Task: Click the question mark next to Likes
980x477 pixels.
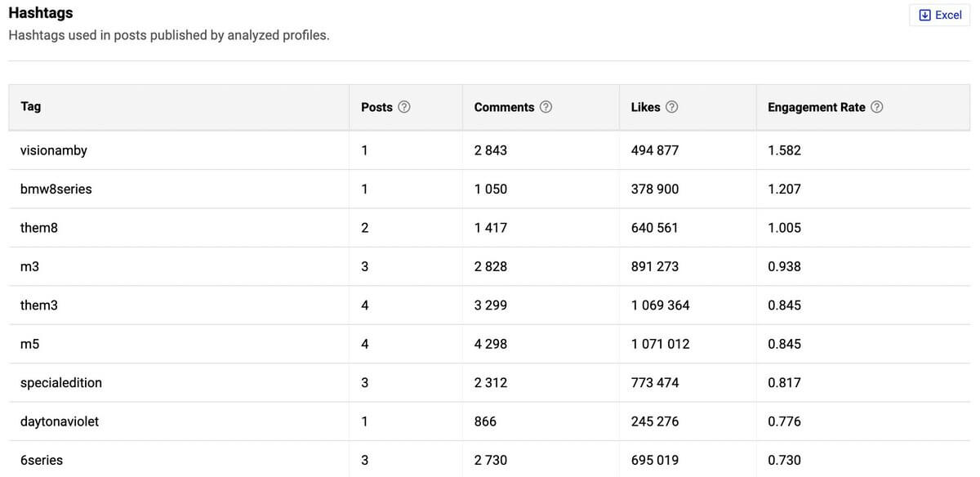Action: (672, 107)
